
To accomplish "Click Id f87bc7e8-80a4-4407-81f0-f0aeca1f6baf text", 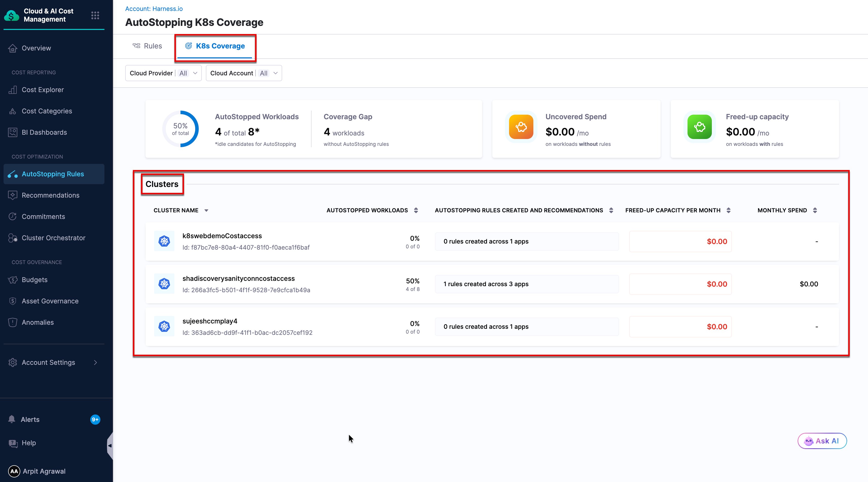I will click(246, 248).
